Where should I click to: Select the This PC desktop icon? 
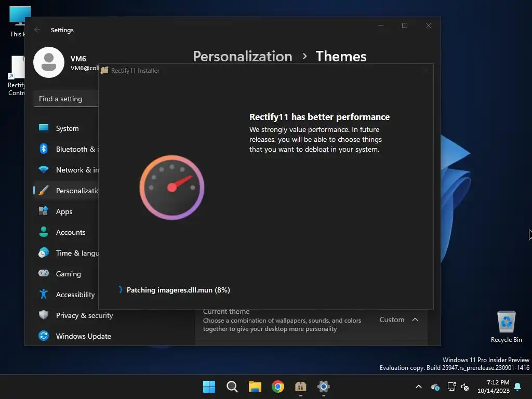[x=17, y=22]
